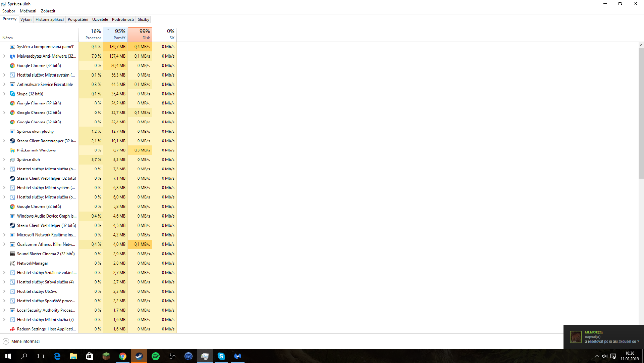The image size is (644, 363).
Task: Click the Malwarebytes Anti-Malware process icon
Action: point(12,56)
